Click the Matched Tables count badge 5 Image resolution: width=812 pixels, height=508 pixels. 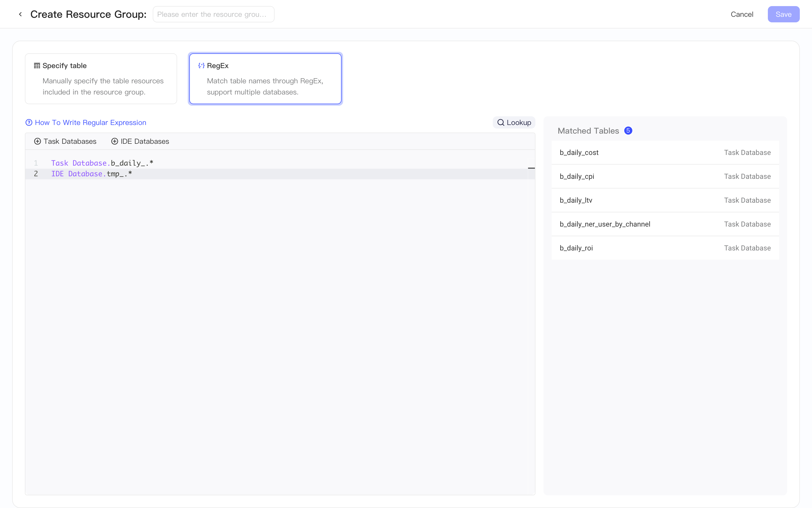tap(628, 131)
